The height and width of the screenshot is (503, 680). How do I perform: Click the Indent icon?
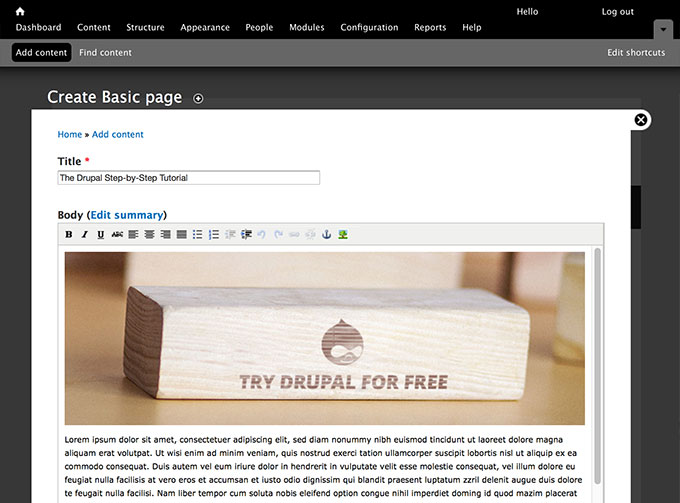pos(246,235)
